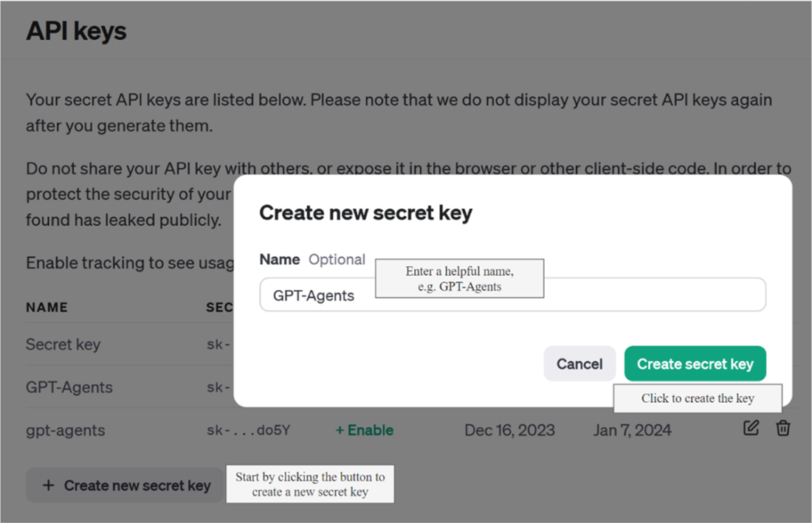Click the Name label in the dialog
Image resolution: width=812 pixels, height=523 pixels.
click(280, 259)
